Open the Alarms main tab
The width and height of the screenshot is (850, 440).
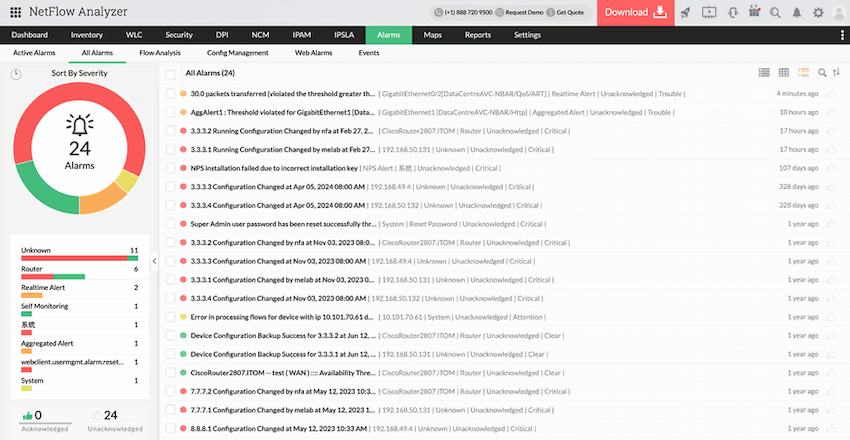click(x=389, y=35)
